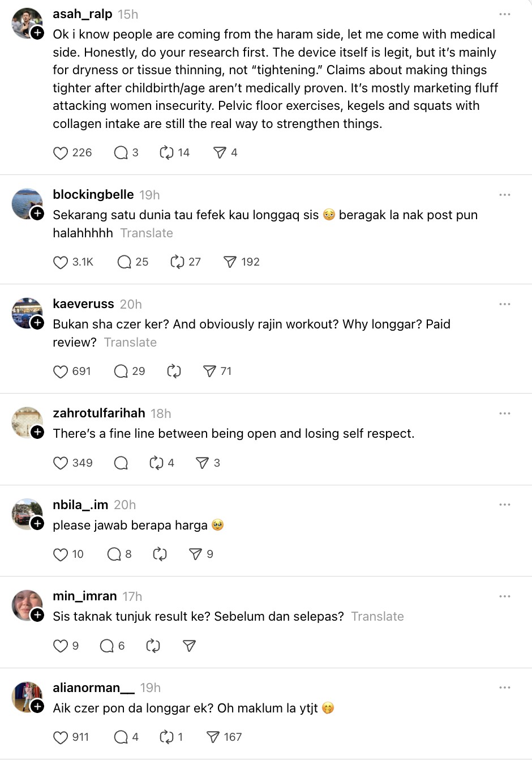The image size is (532, 760).
Task: Open the kaeveruss profile username
Action: click(83, 304)
